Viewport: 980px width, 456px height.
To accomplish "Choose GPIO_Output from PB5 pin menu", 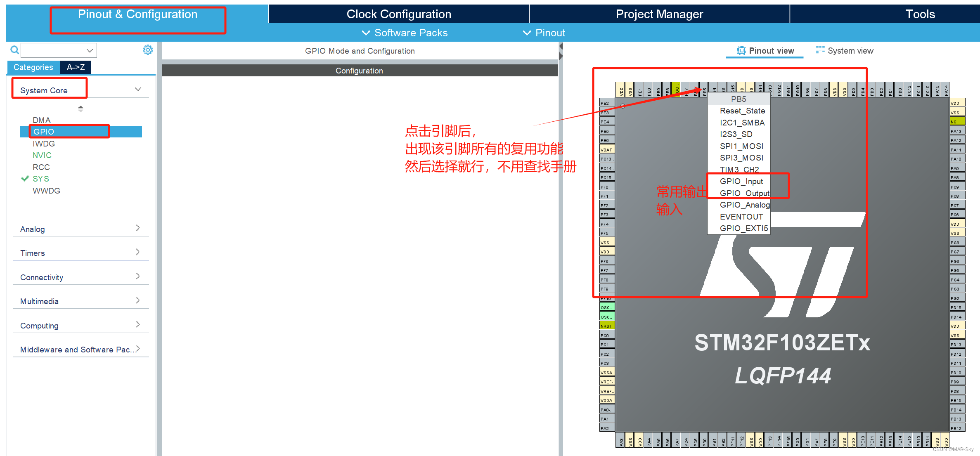I will point(744,193).
